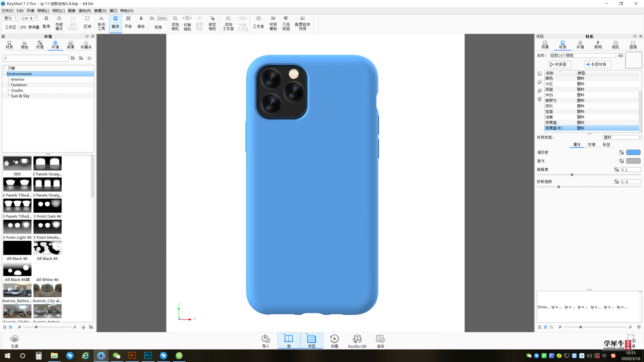Image resolution: width=644 pixels, height=362 pixels.
Task: Toggle the Library (库) panel
Action: (289, 341)
